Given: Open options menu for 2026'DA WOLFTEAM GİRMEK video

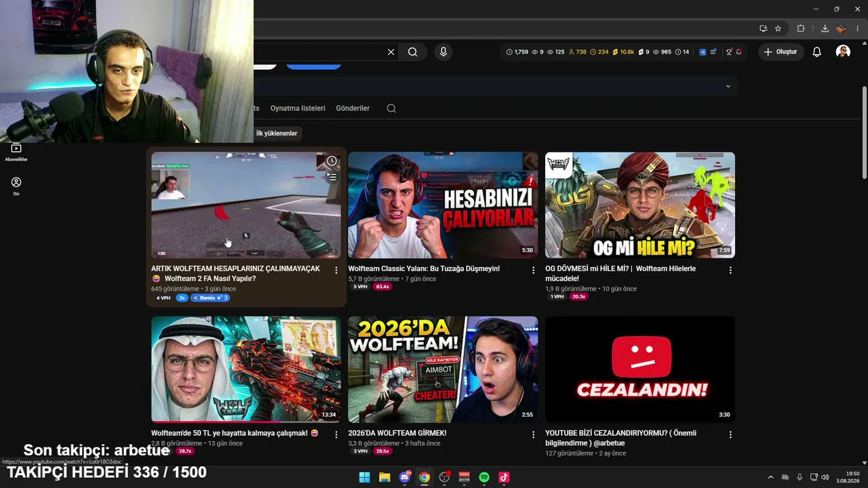Looking at the screenshot, I should click(533, 435).
